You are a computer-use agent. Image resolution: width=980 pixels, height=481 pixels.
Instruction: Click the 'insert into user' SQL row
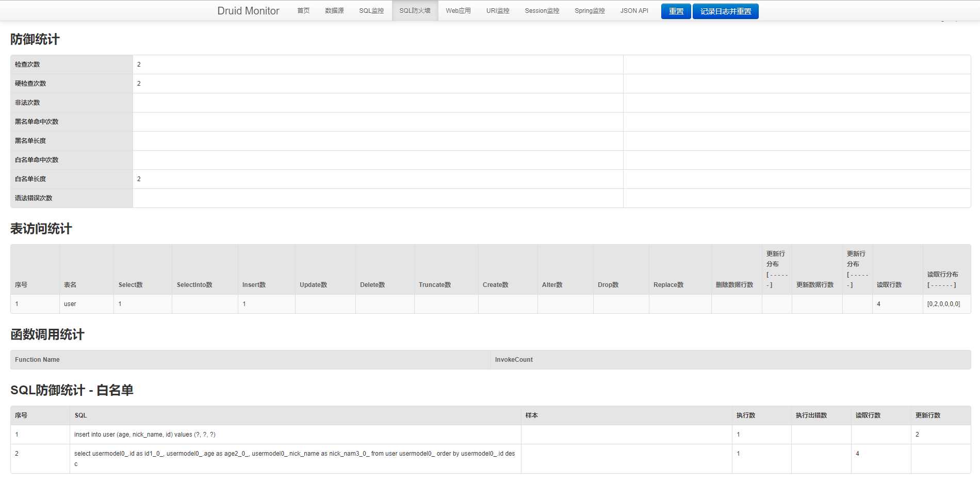coord(491,435)
